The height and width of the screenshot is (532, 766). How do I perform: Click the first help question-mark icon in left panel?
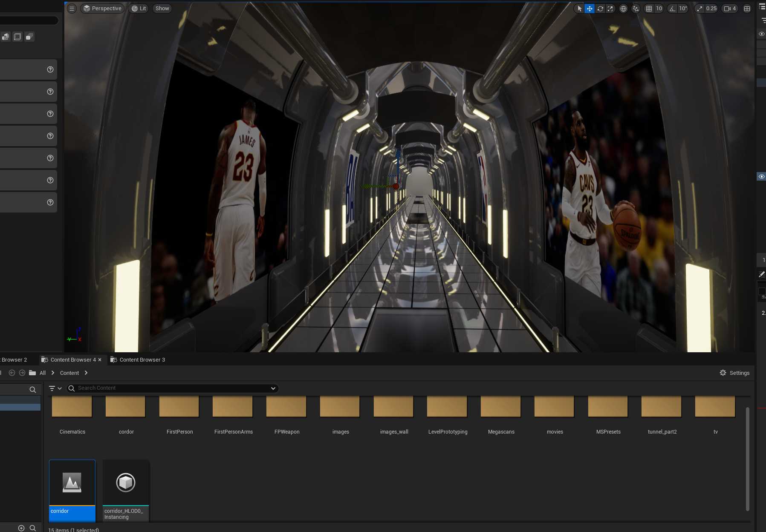50,69
